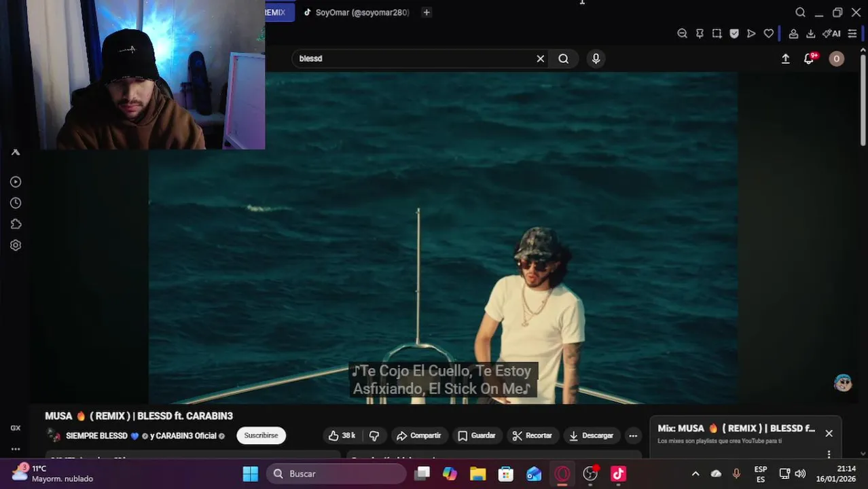Open extensions cube in Opera sidebar
The width and height of the screenshot is (868, 489).
point(16,224)
